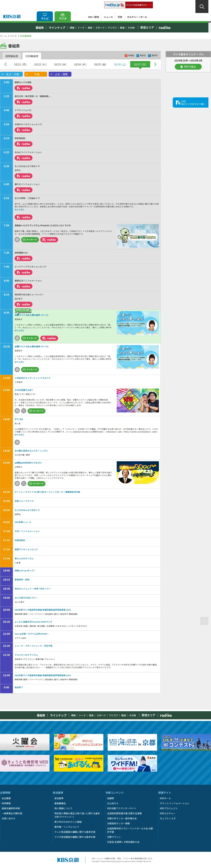Screen dimensions: 211x868
Task: Select date 10/21 (月)
Action: click(20, 64)
